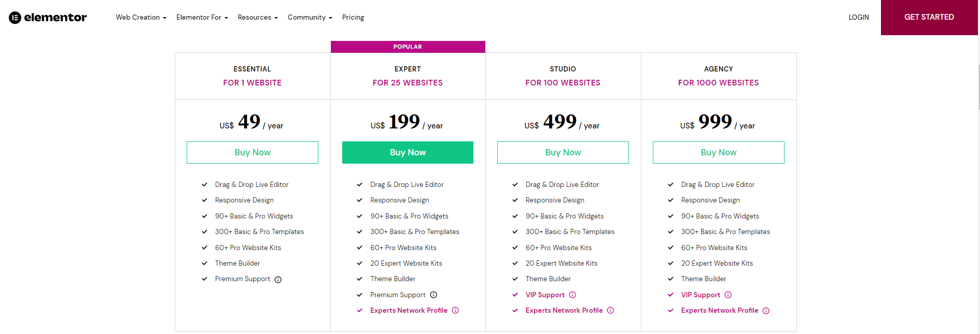The height and width of the screenshot is (334, 980).
Task: Click the info icon beside Expert's Premium Support
Action: 433,295
